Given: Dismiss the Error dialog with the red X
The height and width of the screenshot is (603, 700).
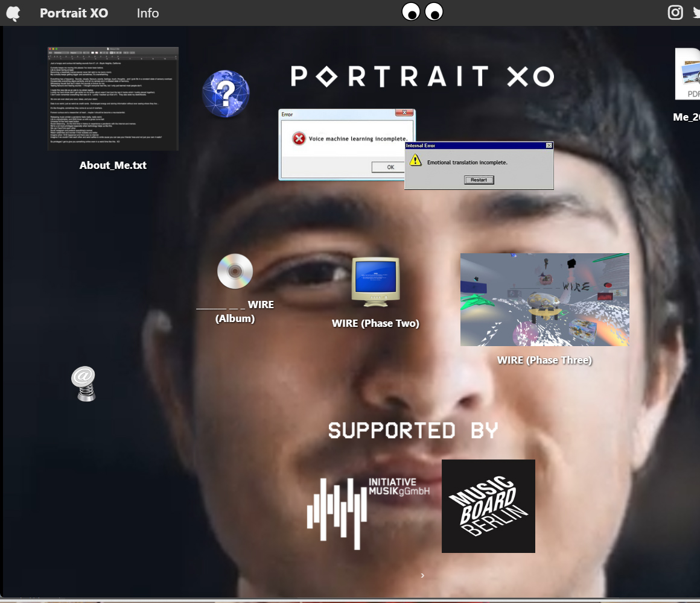Looking at the screenshot, I should pyautogui.click(x=404, y=112).
